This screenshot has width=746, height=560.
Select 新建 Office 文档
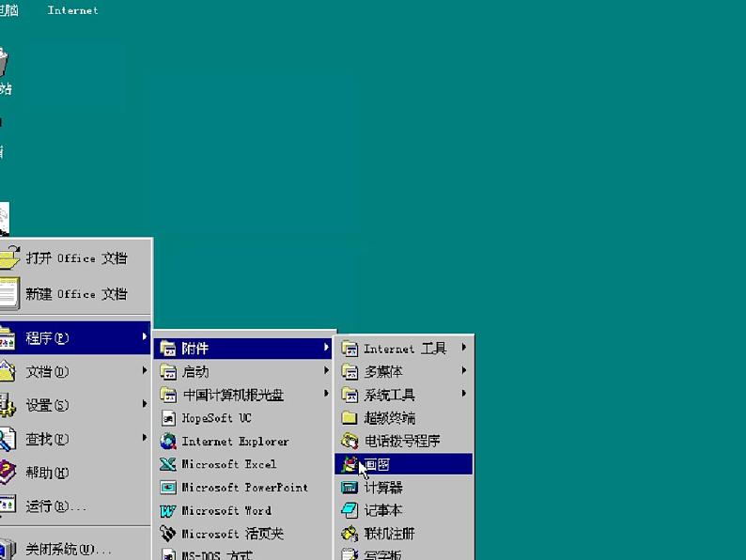pos(75,293)
